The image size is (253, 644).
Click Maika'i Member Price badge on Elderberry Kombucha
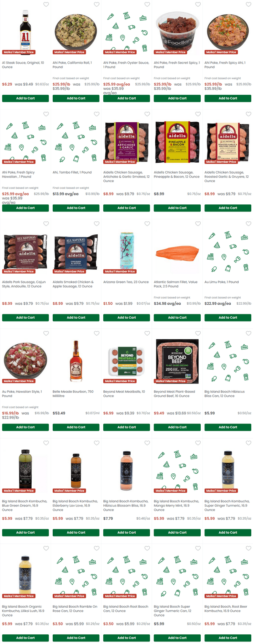69,491
